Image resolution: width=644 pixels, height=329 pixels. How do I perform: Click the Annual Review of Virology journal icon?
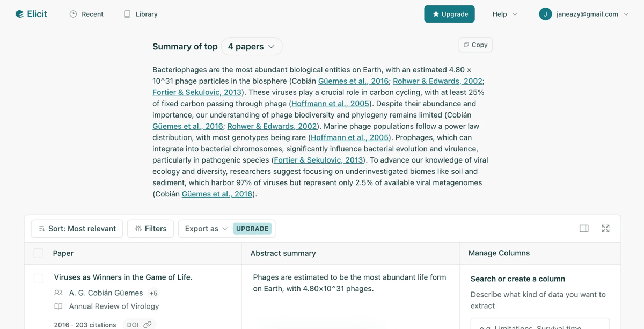coord(58,306)
